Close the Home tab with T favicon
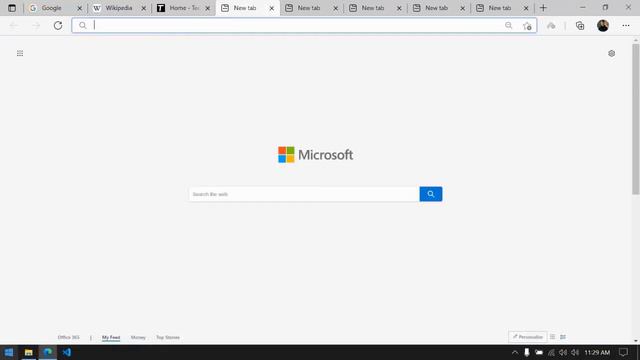This screenshot has height=360, width=640. tap(207, 8)
